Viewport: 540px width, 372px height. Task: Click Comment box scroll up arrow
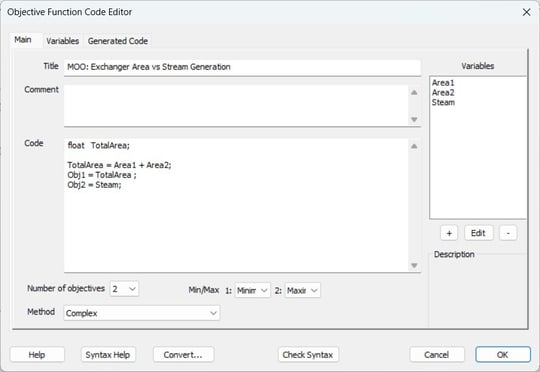pos(414,92)
